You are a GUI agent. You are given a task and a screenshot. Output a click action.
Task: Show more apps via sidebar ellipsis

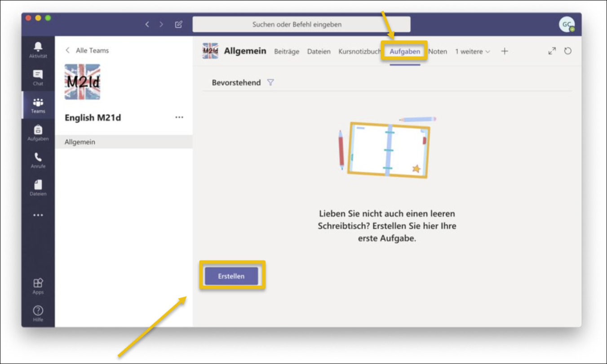click(38, 215)
